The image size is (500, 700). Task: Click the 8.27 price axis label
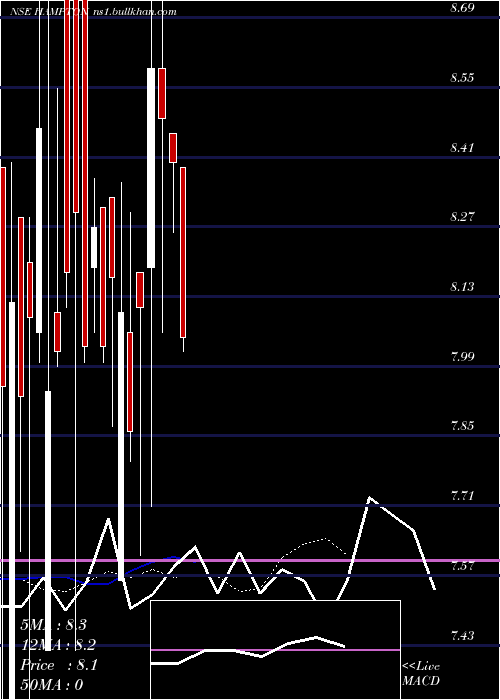pyautogui.click(x=462, y=217)
